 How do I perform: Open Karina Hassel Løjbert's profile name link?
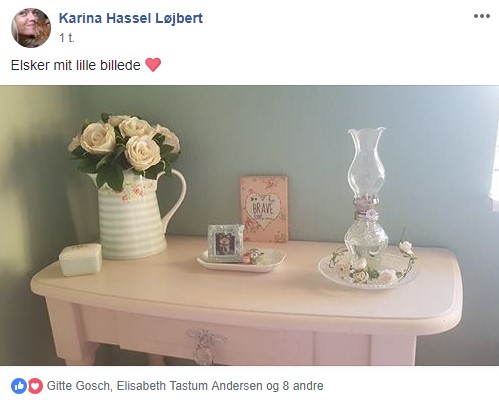click(131, 18)
